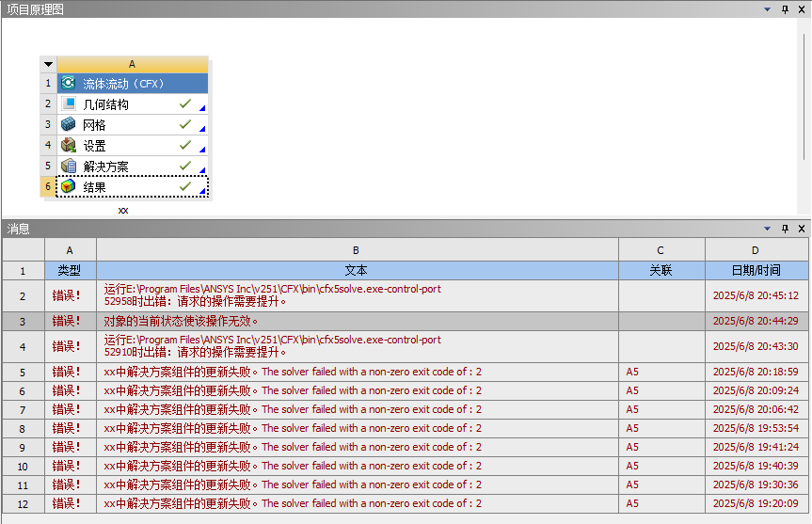Click the green check status of 几何结构
This screenshot has height=524, width=812.
[185, 104]
